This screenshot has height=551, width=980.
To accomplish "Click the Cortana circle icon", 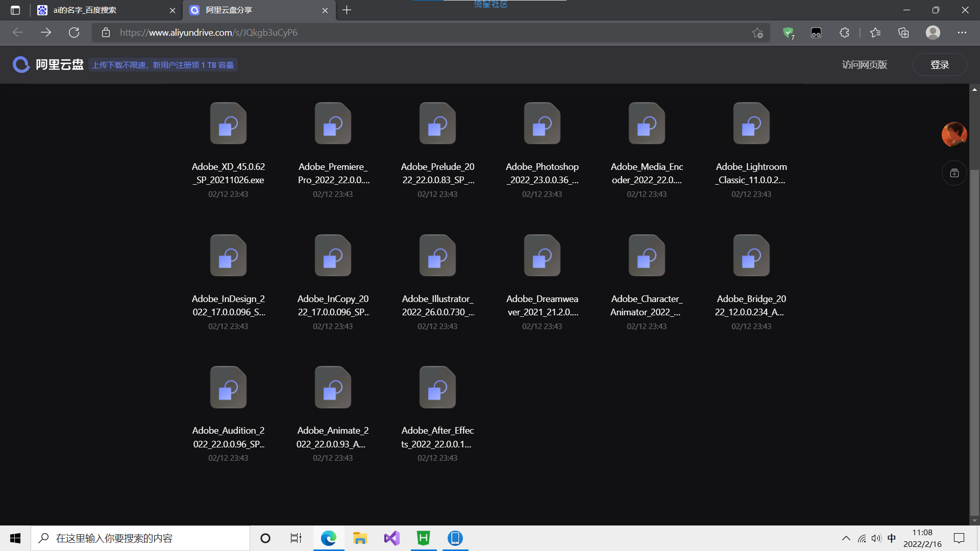I will coord(265,538).
